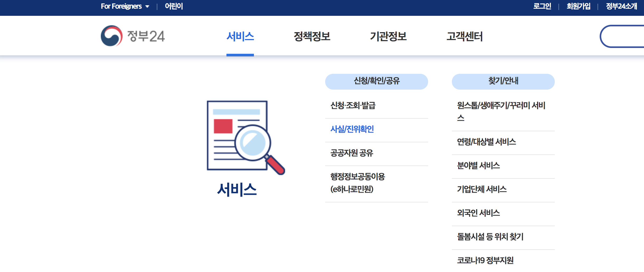Open 공공자원 공유
Screen dimensions: 644x272
tap(352, 154)
